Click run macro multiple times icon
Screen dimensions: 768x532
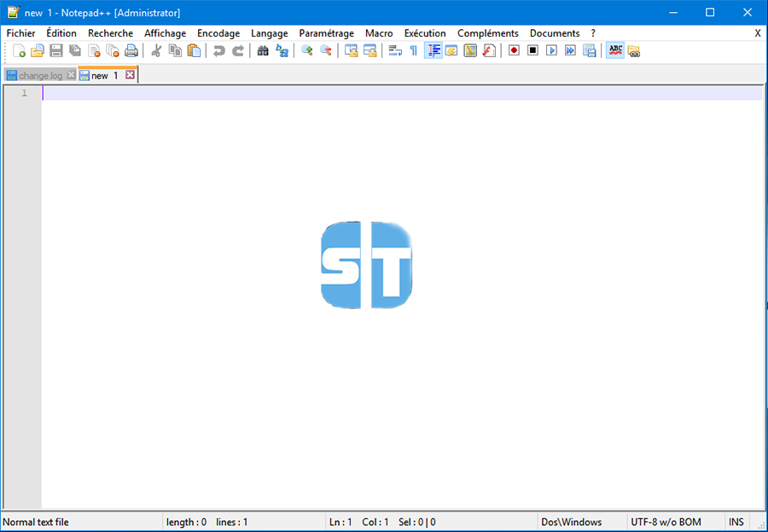pyautogui.click(x=570, y=50)
